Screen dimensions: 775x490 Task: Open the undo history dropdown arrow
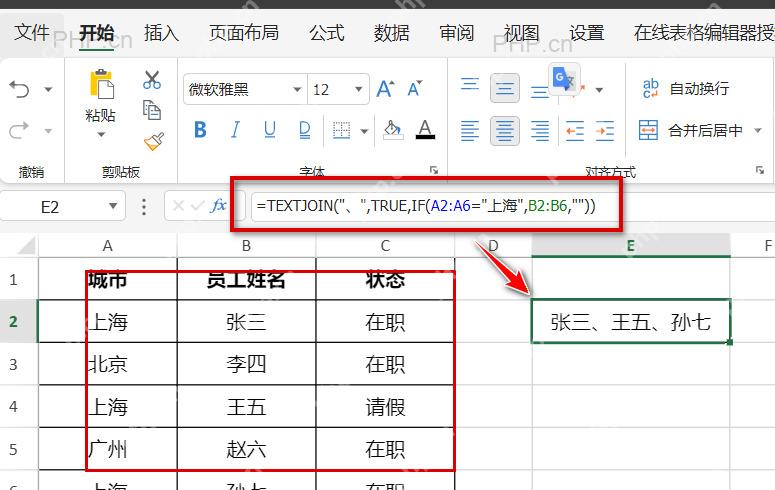[x=48, y=89]
